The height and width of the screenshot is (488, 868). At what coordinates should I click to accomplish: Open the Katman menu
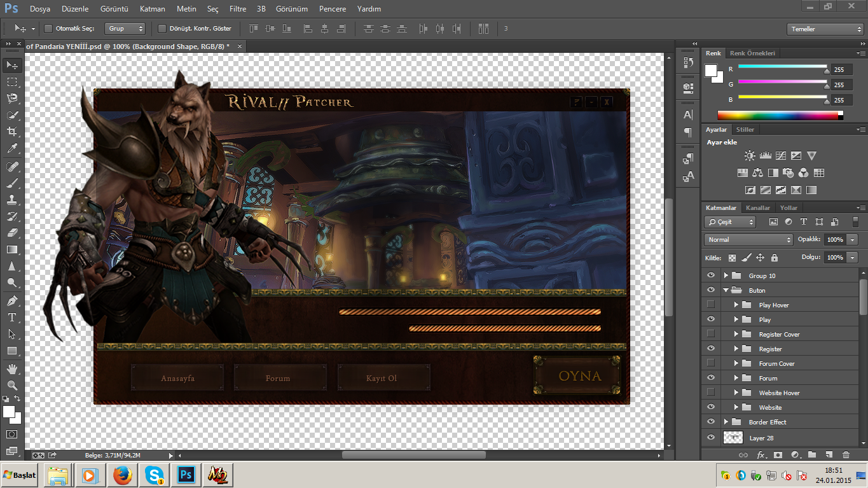coord(153,9)
